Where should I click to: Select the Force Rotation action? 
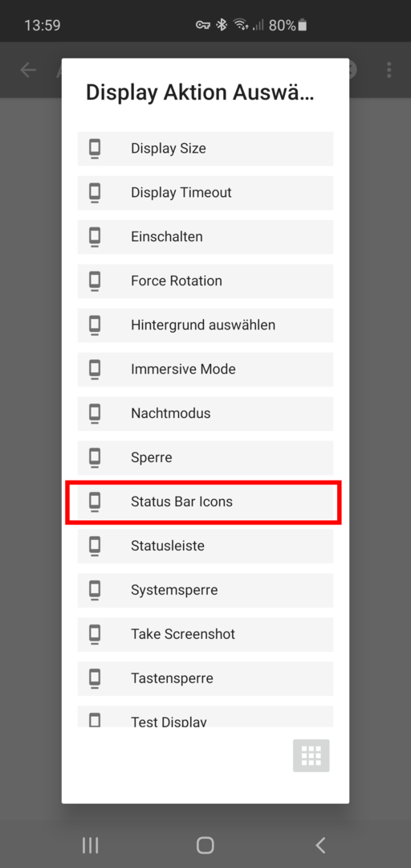click(x=205, y=280)
